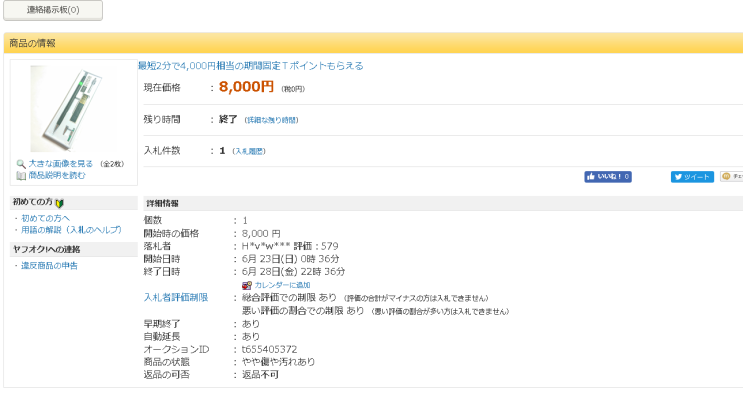Click the Twitter ツイート button
Viewport: 743px width, 397px height.
692,177
